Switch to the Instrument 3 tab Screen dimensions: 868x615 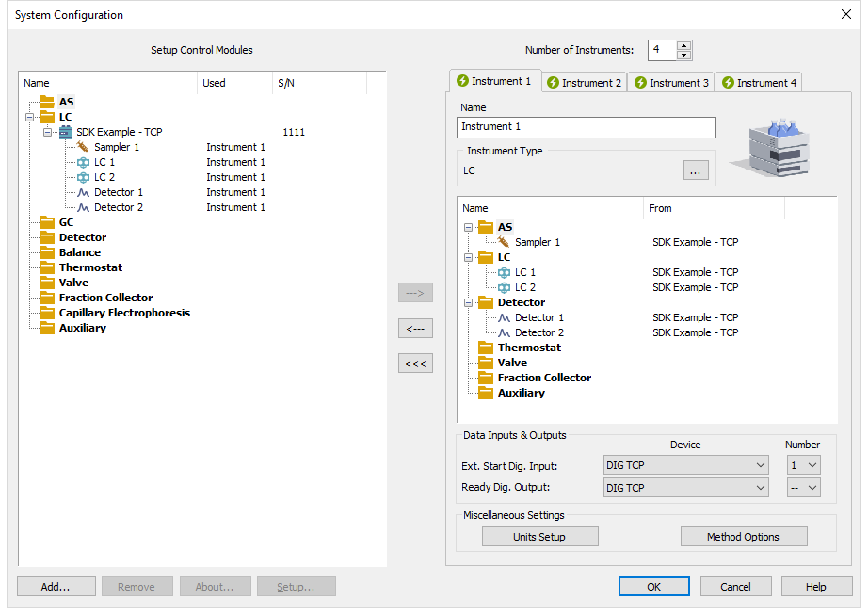coord(670,82)
